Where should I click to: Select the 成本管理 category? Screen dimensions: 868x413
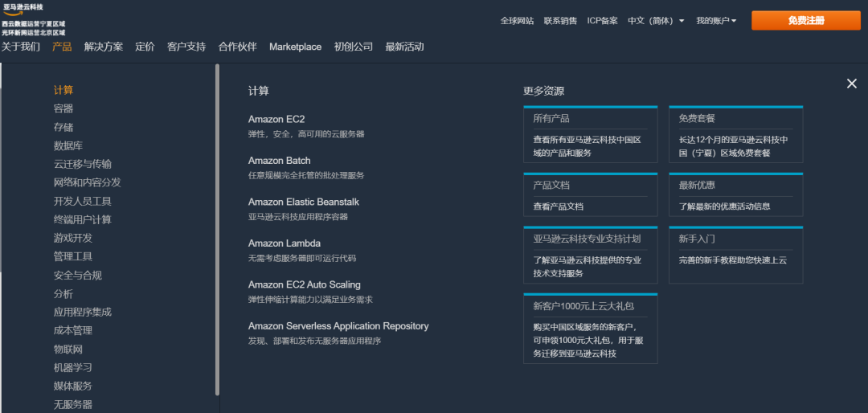[73, 330]
